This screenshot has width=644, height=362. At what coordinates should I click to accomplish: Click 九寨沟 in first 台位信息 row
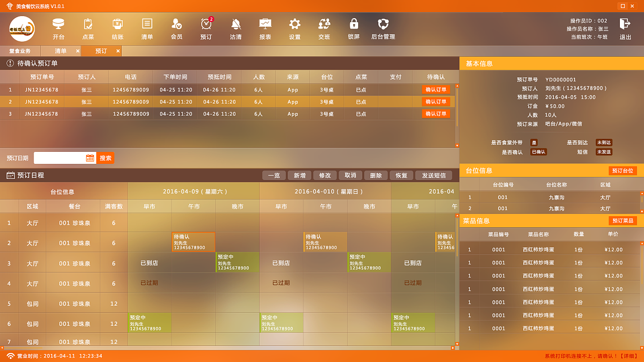tap(557, 198)
